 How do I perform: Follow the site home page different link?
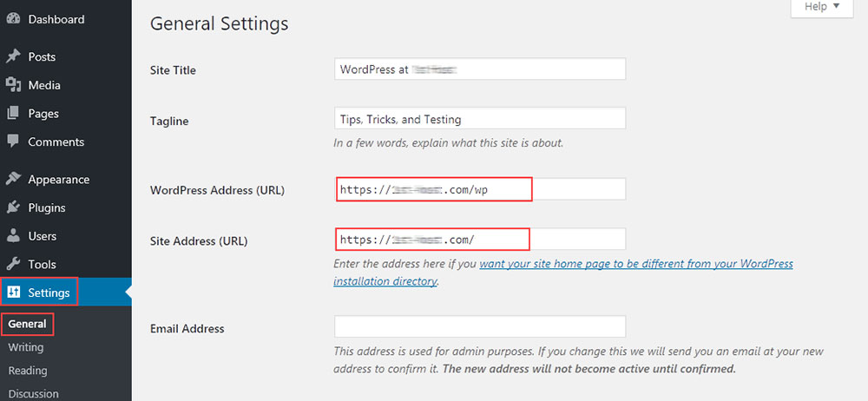click(x=563, y=272)
